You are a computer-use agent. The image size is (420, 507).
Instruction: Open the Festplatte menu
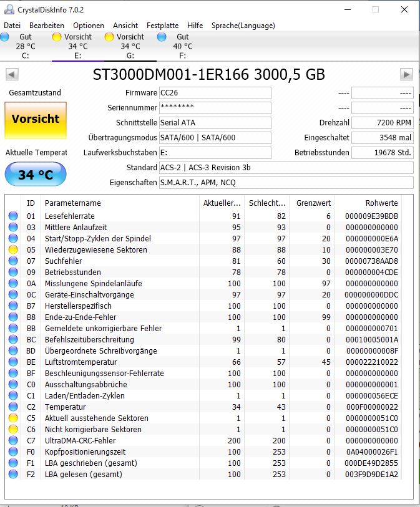162,26
